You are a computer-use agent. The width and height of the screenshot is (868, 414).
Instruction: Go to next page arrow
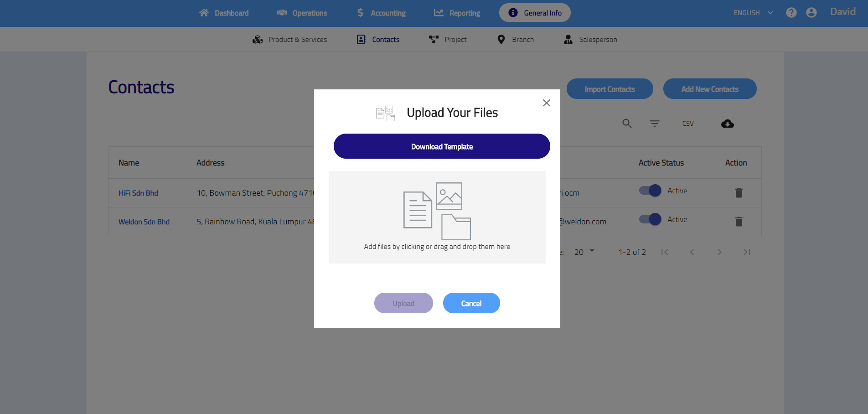click(x=719, y=252)
